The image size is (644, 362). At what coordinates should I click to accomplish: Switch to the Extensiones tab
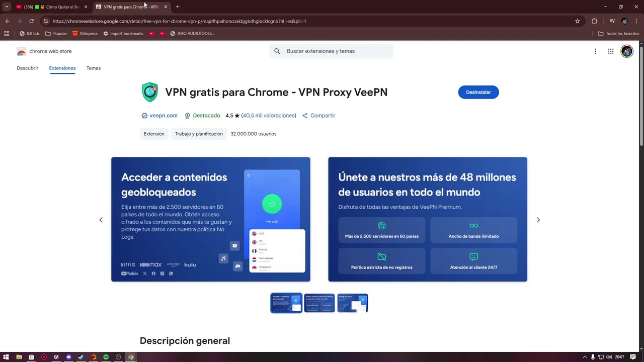(62, 68)
